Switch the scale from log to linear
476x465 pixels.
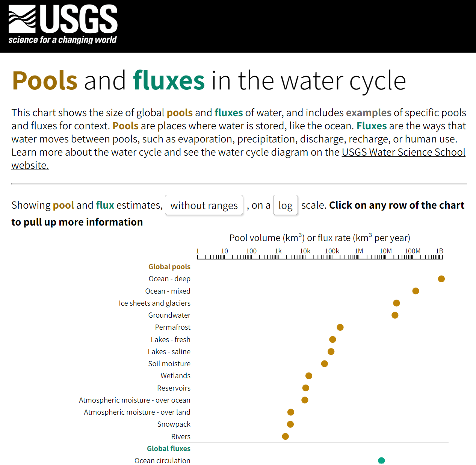coord(286,205)
